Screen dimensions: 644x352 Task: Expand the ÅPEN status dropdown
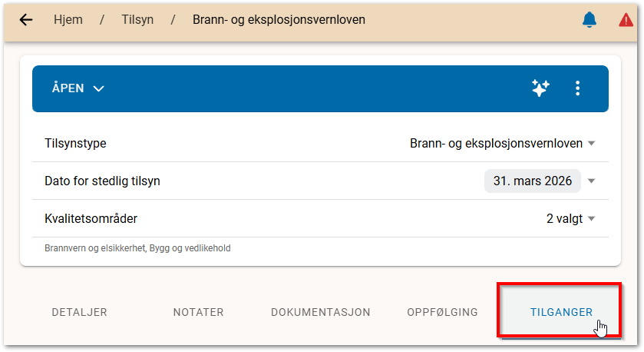(x=78, y=88)
